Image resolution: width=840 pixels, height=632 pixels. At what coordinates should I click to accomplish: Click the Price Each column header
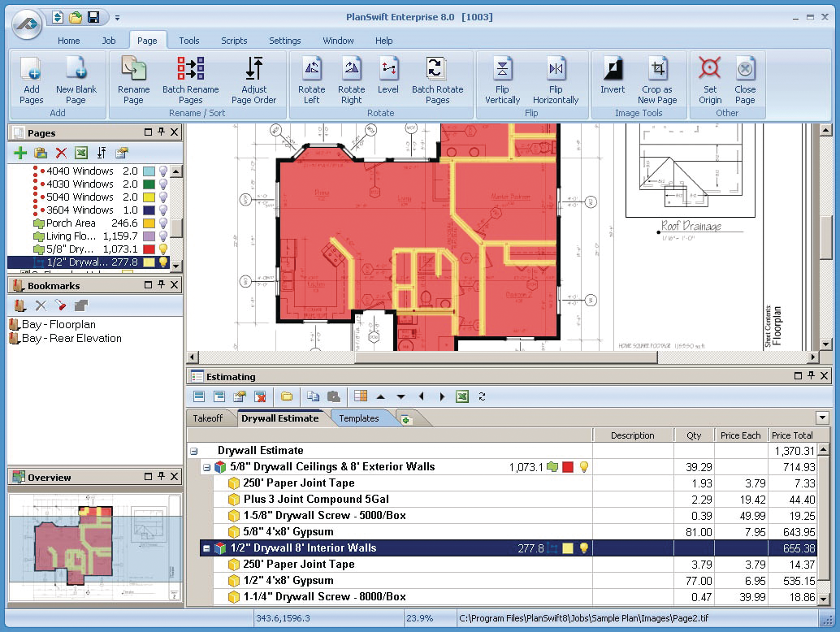740,435
